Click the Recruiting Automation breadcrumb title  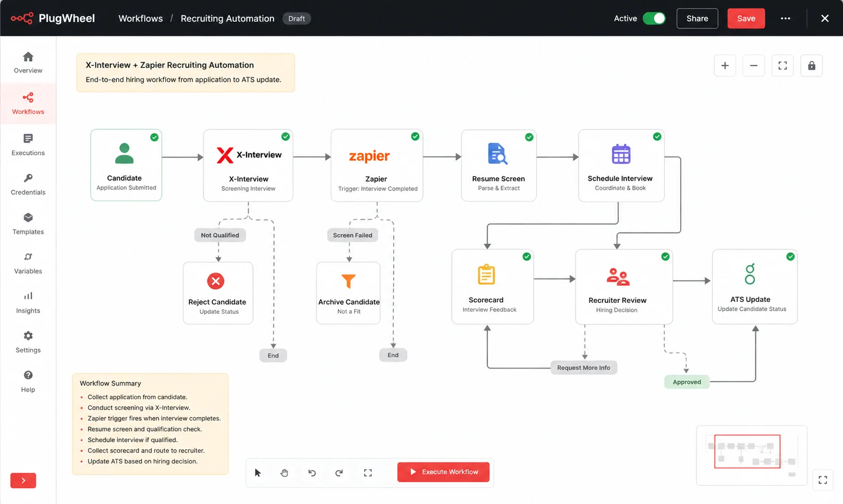click(227, 18)
